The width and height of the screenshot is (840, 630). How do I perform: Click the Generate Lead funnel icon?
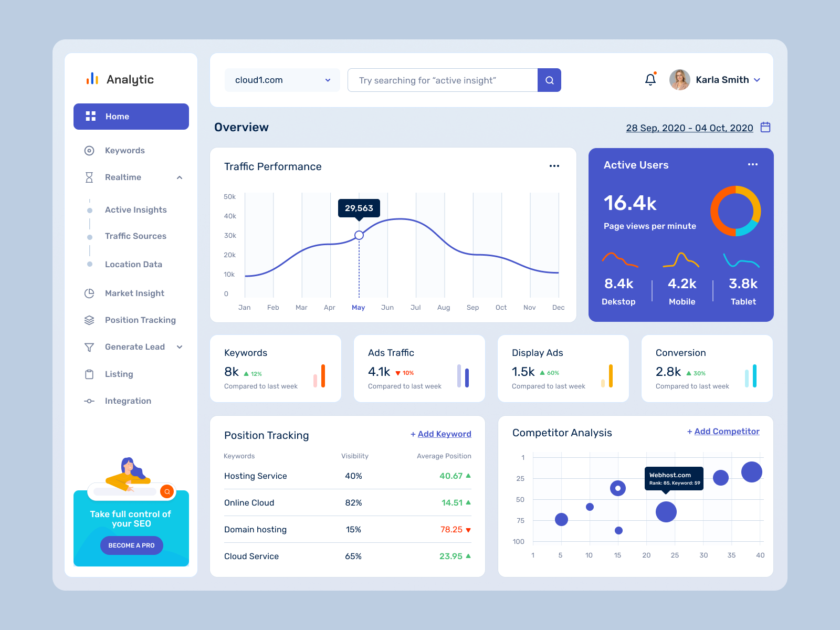pos(89,347)
